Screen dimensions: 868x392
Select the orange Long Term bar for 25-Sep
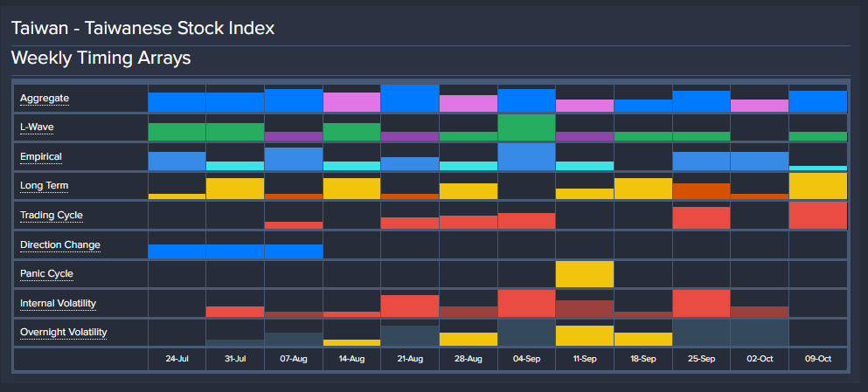tap(701, 190)
